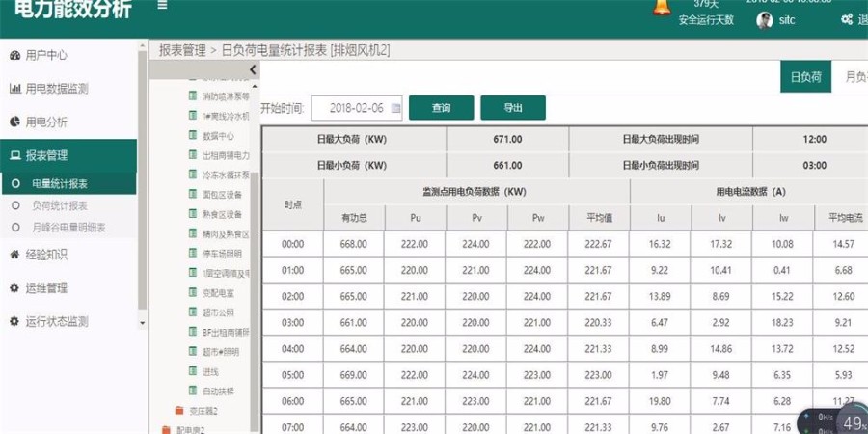The width and height of the screenshot is (868, 434).
Task: Open the calendar picker icon in date field
Action: coord(395,108)
